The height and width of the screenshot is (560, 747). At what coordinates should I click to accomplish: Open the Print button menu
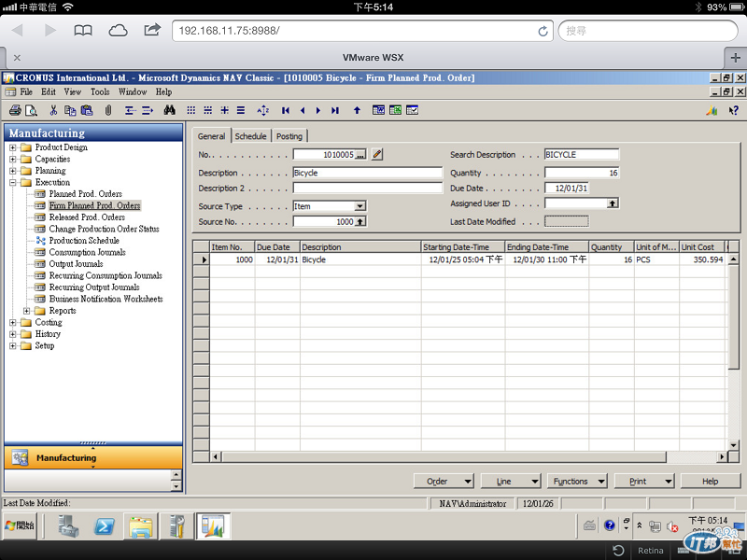[x=644, y=482]
